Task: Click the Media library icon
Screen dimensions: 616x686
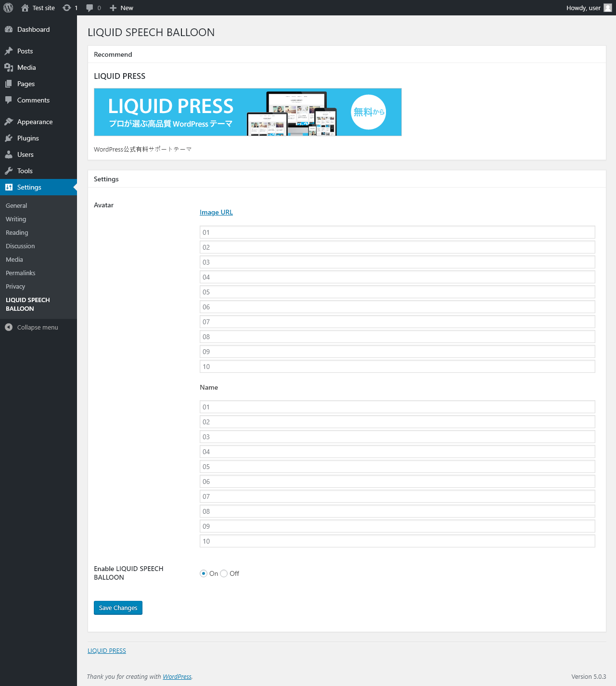Action: [x=9, y=67]
